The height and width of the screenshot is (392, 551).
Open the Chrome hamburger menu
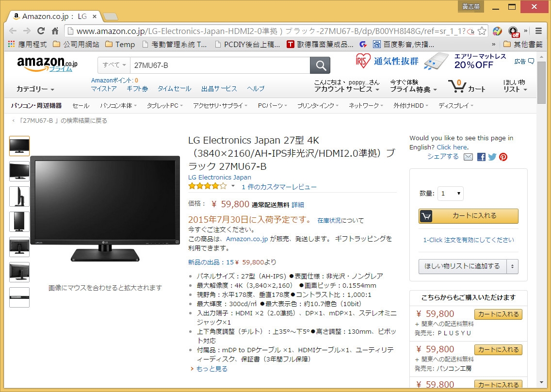click(x=538, y=31)
